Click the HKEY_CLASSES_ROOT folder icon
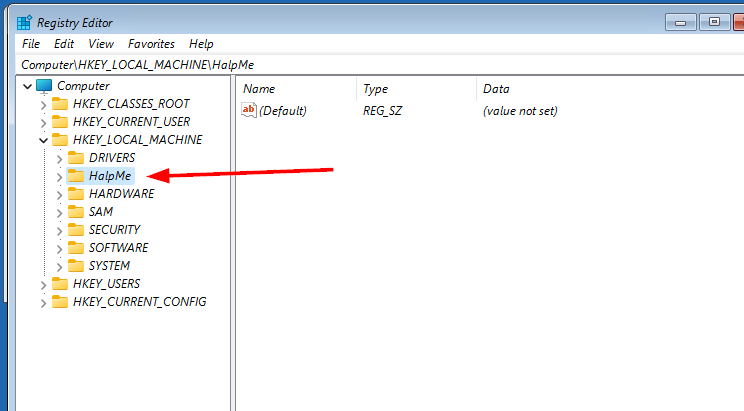 click(60, 104)
